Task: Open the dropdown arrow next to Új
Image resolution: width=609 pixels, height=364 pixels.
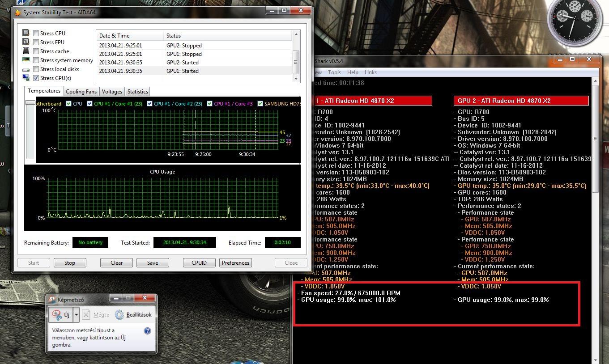Action: (x=77, y=314)
